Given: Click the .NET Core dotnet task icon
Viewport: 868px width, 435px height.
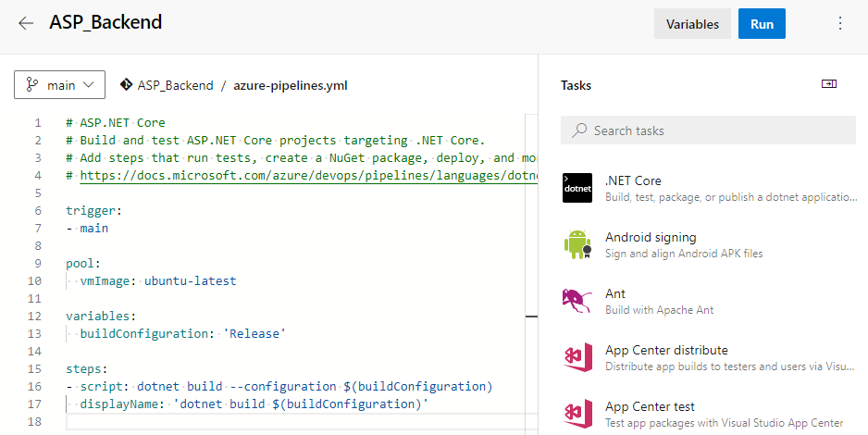Looking at the screenshot, I should tap(577, 188).
